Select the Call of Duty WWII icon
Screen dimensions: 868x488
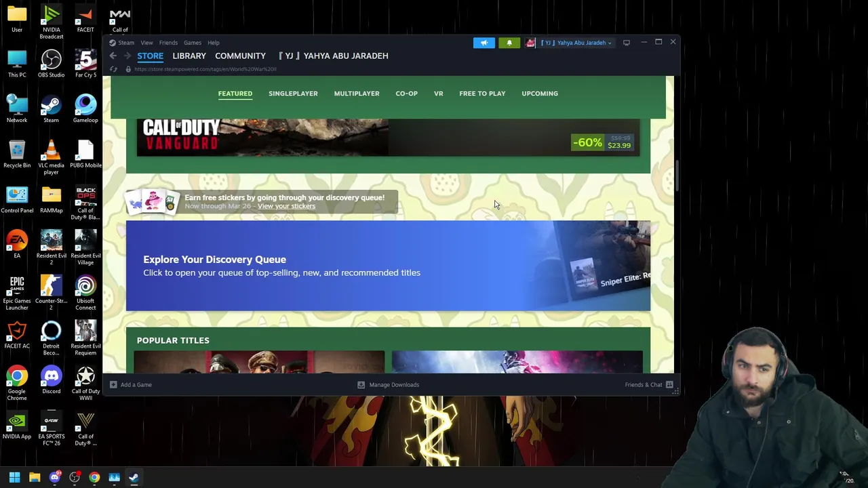point(85,384)
